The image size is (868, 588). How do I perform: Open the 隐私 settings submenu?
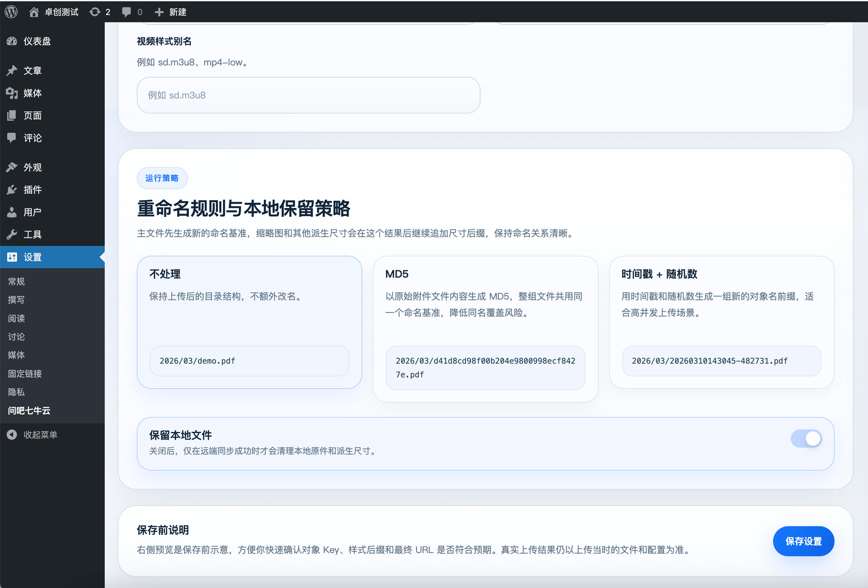[x=16, y=392]
